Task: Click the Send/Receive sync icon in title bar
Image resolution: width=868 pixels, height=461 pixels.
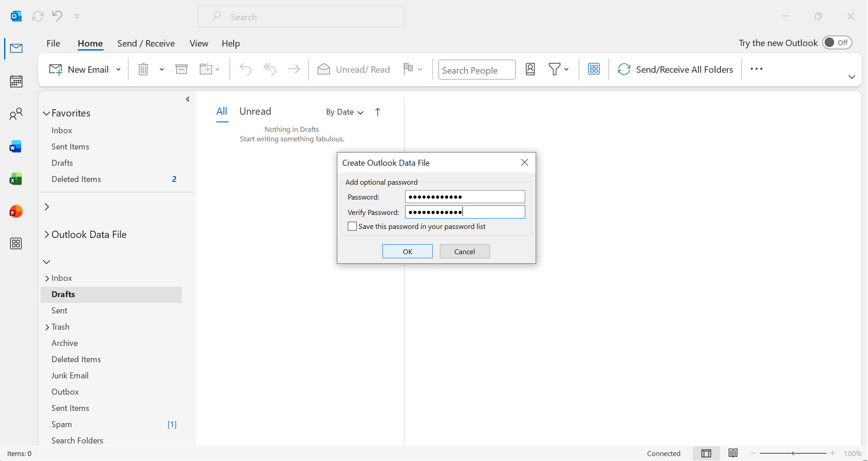Action: point(38,16)
